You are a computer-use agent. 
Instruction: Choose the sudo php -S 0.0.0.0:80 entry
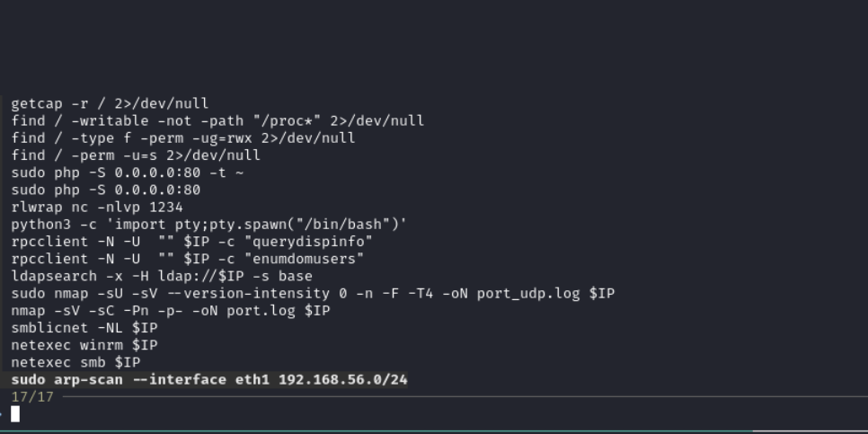[106, 190]
